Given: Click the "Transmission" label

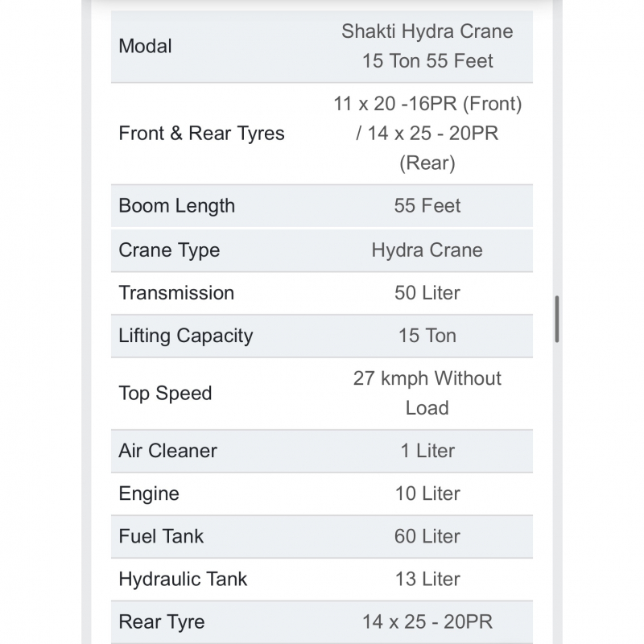Looking at the screenshot, I should click(176, 292).
